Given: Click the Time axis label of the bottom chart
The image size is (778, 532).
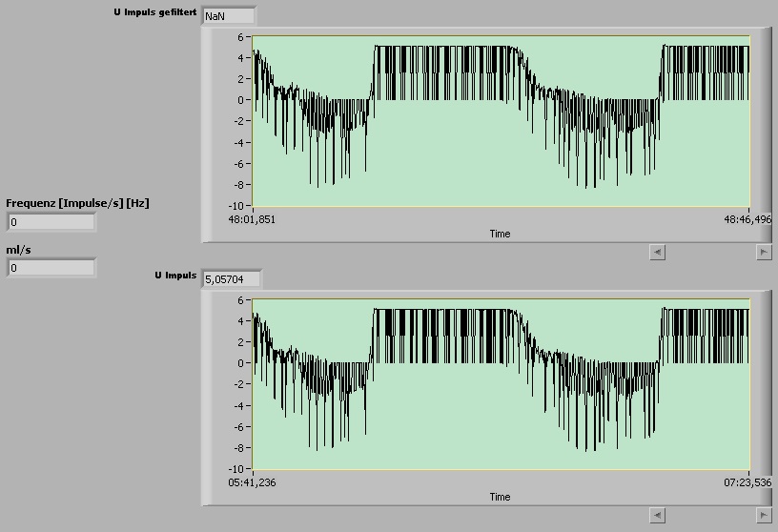Looking at the screenshot, I should (500, 497).
